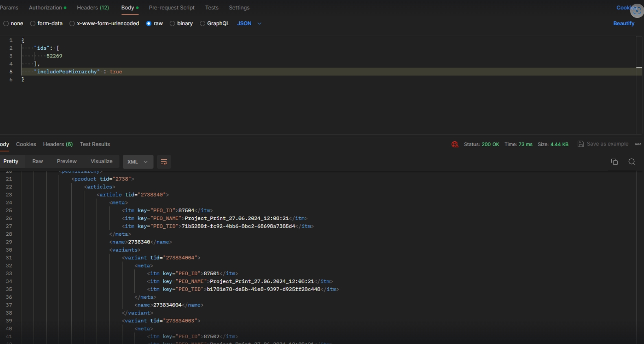The image size is (644, 344).
Task: Switch to the Test Results tab
Action: [x=95, y=145]
